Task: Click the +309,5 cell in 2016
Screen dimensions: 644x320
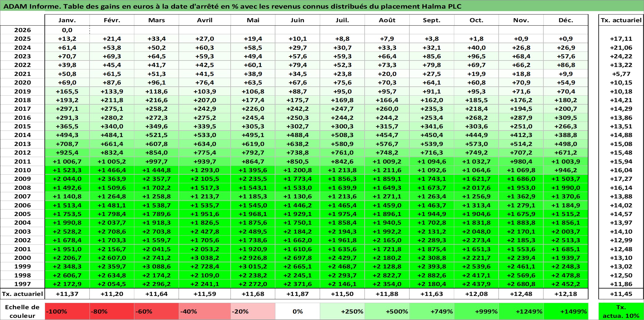Action: 566,118
